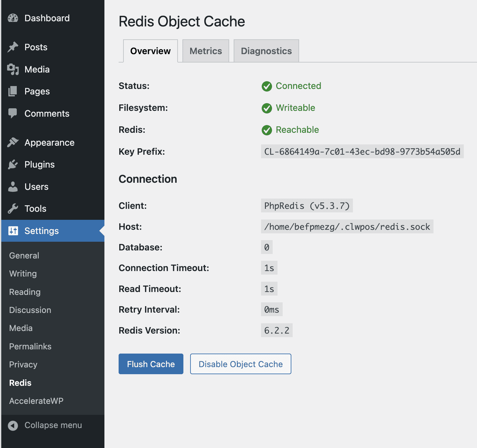Open AccelerateWP settings submenu link
The width and height of the screenshot is (477, 448).
click(x=36, y=401)
